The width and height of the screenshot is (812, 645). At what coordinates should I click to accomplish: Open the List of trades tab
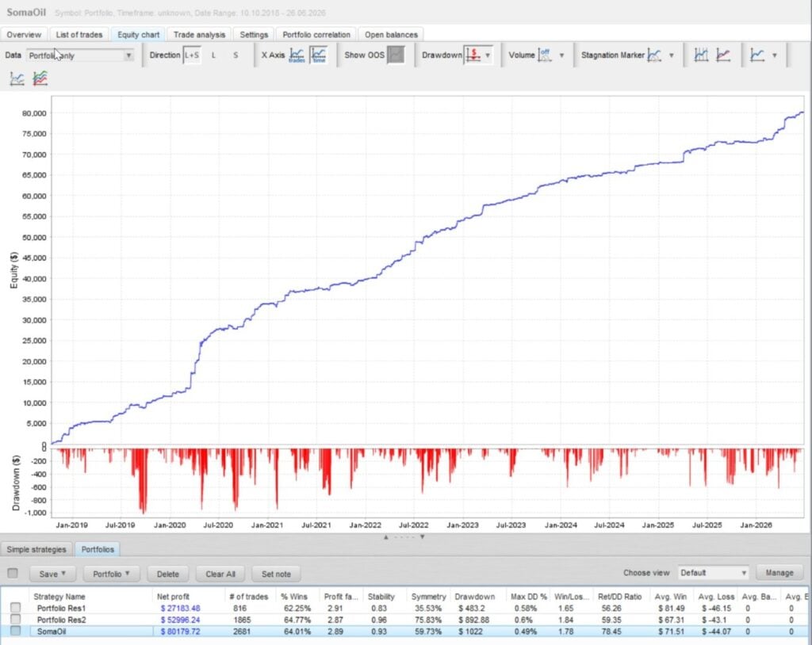pyautogui.click(x=79, y=35)
